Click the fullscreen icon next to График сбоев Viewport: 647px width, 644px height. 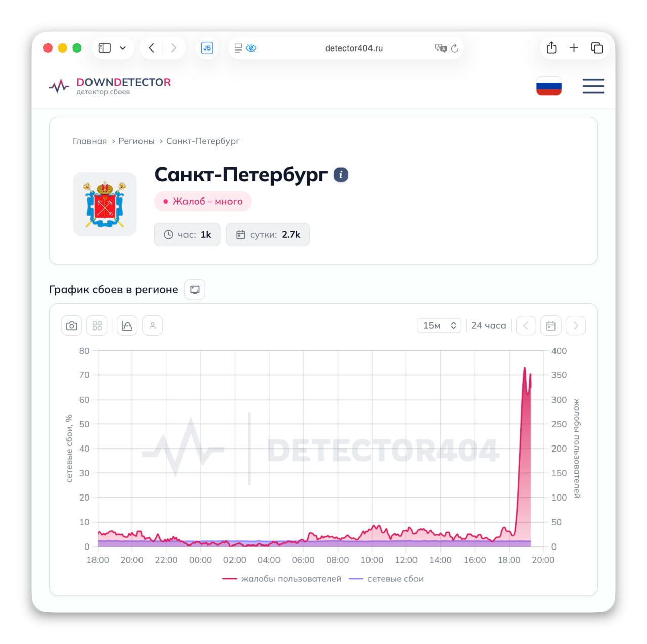[x=195, y=290]
